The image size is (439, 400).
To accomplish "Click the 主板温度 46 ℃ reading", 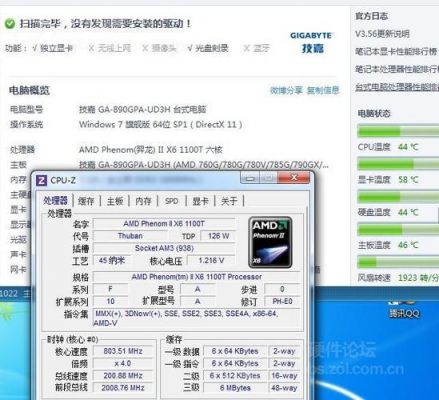I will (x=408, y=245).
